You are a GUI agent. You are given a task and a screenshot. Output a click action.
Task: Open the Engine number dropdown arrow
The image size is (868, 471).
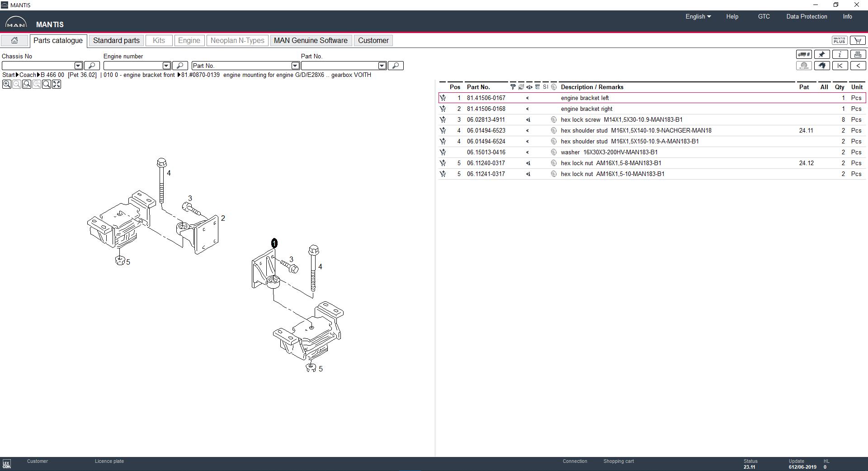point(166,66)
